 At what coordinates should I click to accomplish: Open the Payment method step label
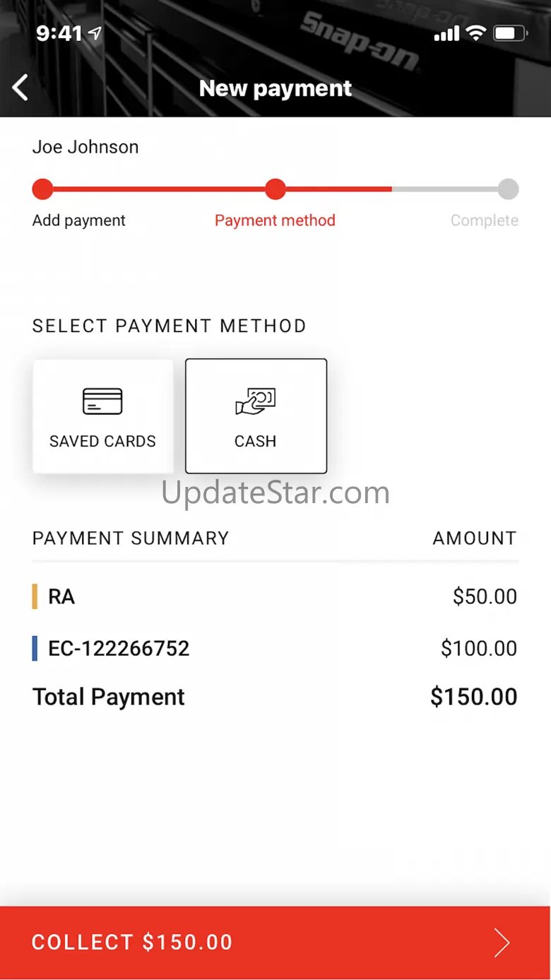tap(275, 220)
